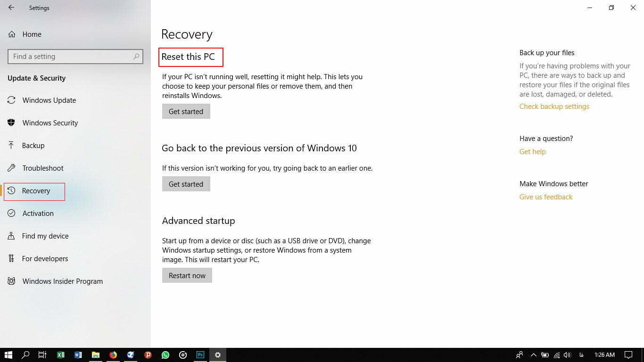
Task: Open the Wi-Fi network tray icon
Action: tap(557, 355)
